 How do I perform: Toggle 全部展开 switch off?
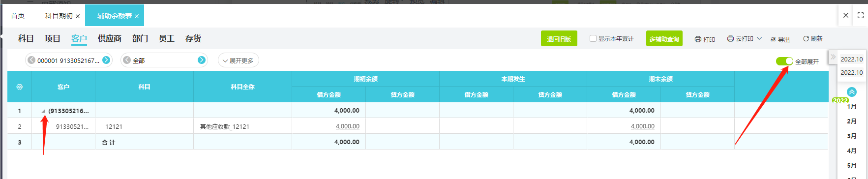pyautogui.click(x=784, y=61)
